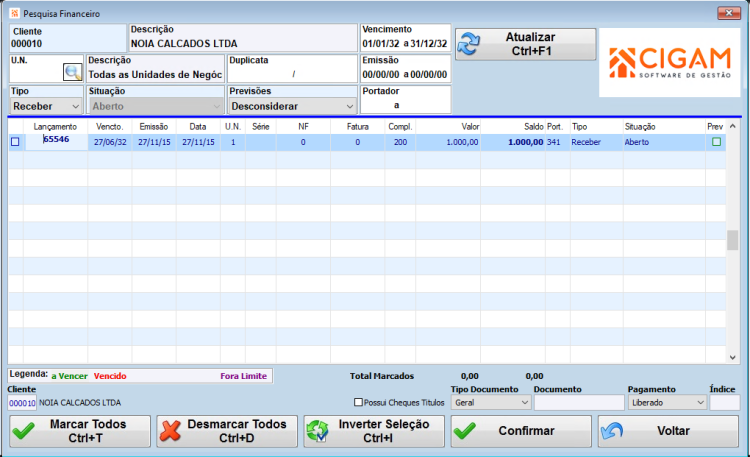Click the Atualizar Ctrl+F1 button label

coord(531,44)
